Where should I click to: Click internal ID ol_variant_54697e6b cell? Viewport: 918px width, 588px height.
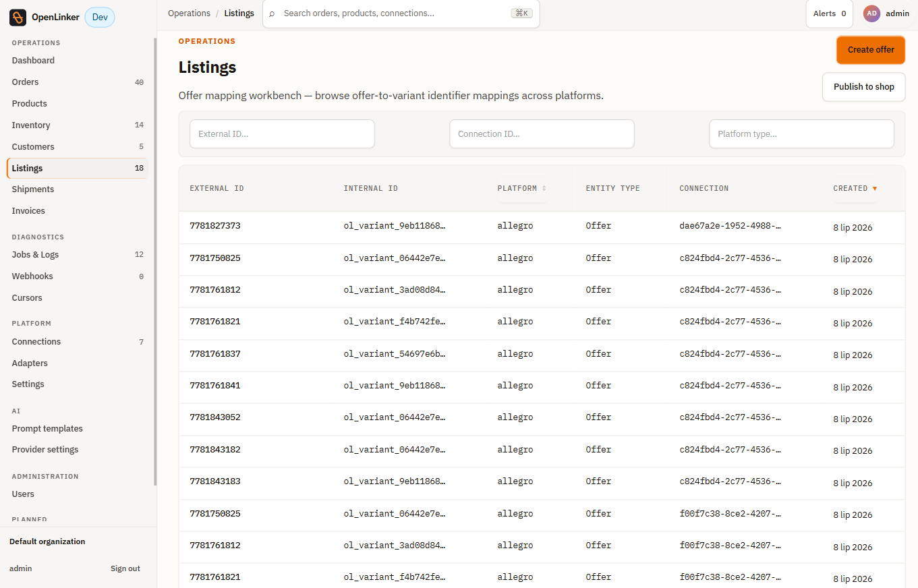pos(395,354)
